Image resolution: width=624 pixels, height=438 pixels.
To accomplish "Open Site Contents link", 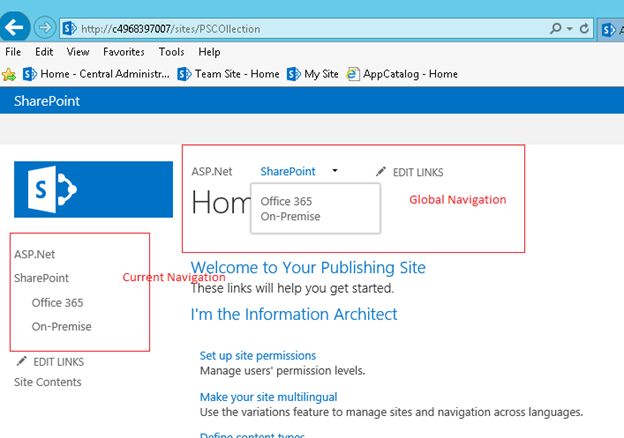I will [48, 382].
